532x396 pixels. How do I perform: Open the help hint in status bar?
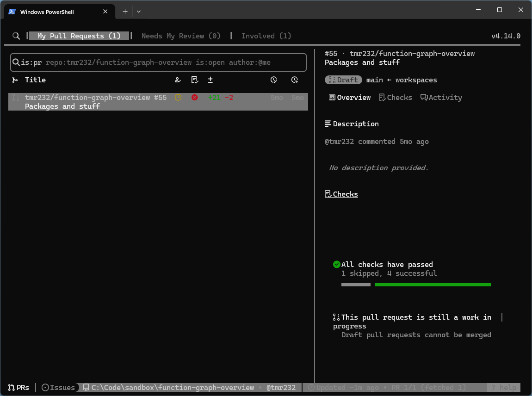pyautogui.click(x=504, y=388)
